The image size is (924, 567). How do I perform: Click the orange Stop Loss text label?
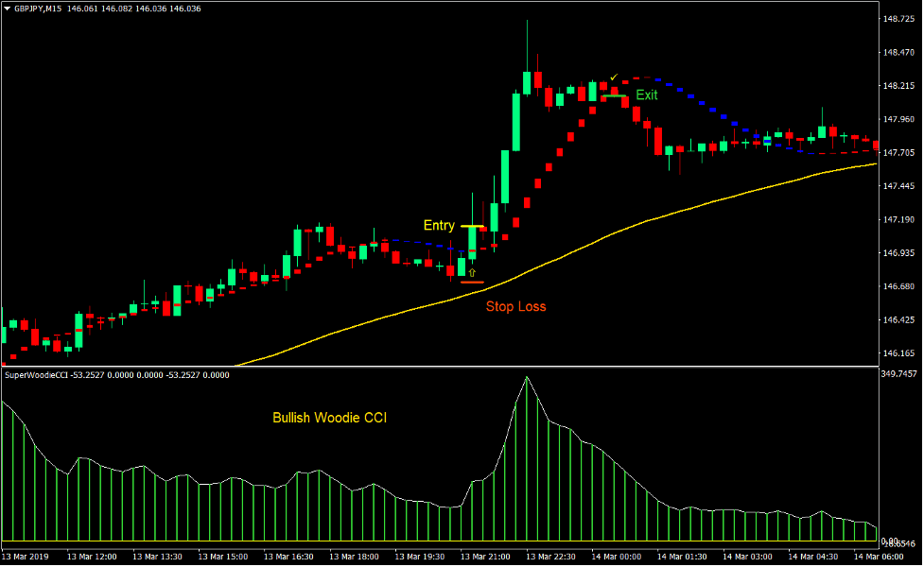coord(515,306)
